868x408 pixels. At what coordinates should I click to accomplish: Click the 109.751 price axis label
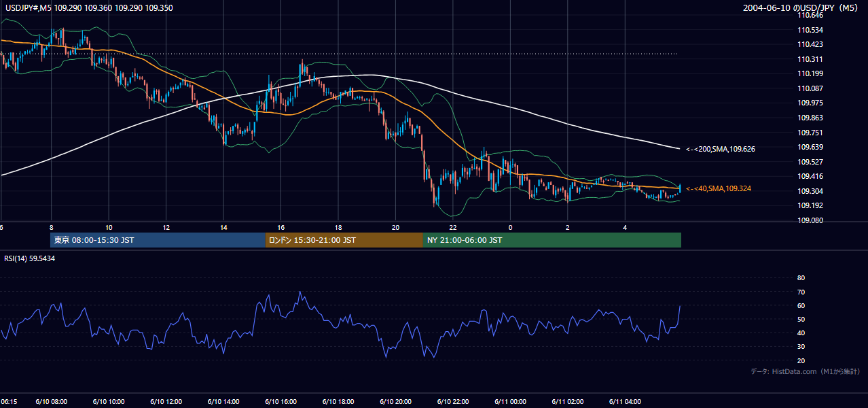pos(810,133)
